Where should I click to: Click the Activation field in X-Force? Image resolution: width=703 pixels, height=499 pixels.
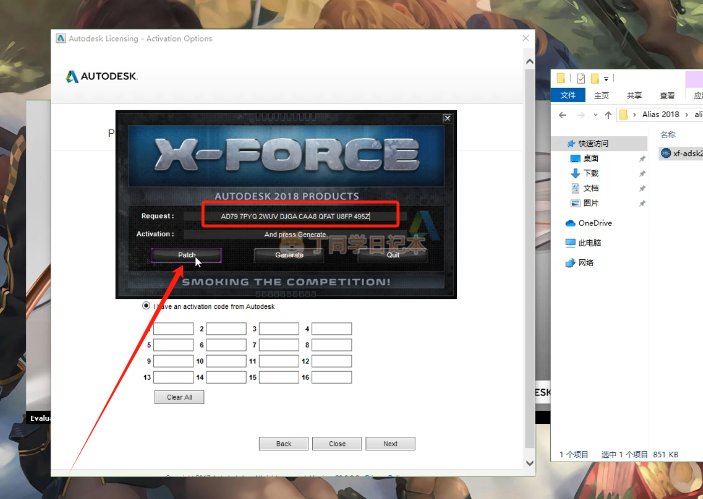[x=295, y=234]
